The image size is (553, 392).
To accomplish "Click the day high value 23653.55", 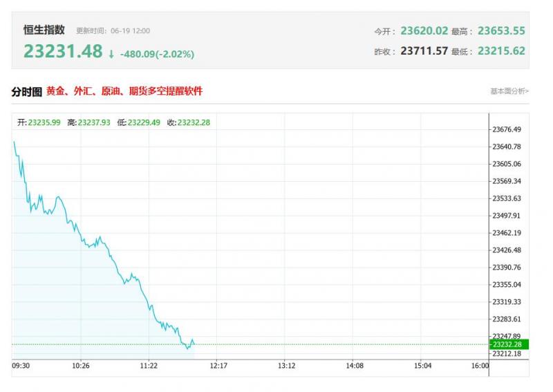I will (x=501, y=30).
